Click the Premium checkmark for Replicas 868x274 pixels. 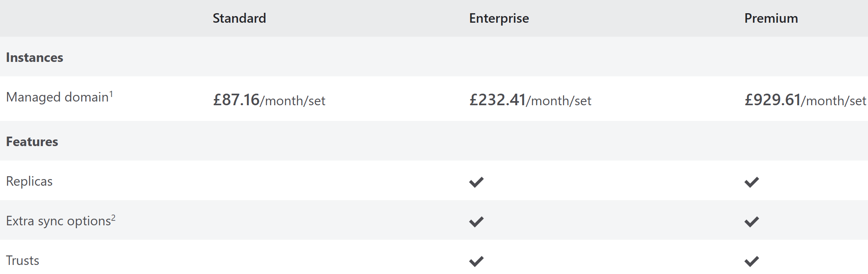(751, 182)
